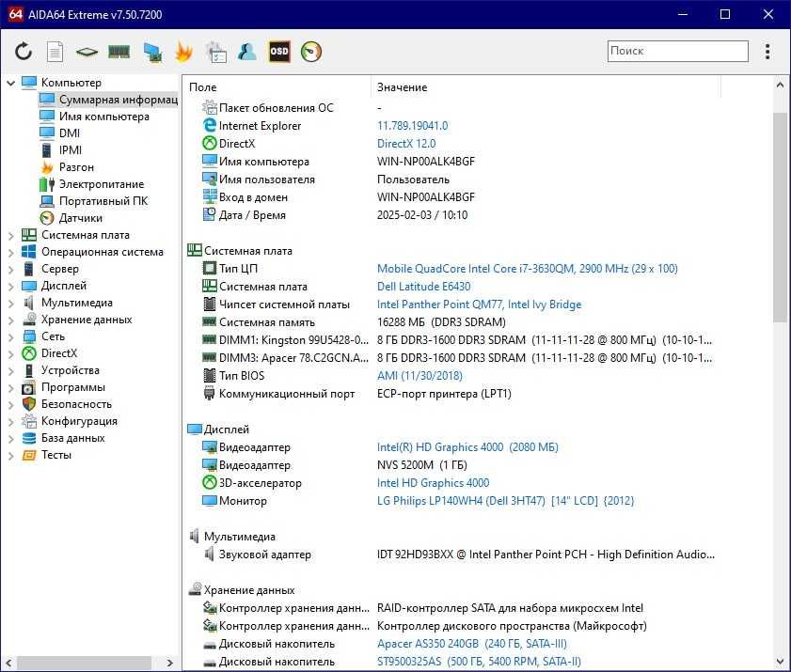Start the stability test flame icon

pyautogui.click(x=183, y=52)
